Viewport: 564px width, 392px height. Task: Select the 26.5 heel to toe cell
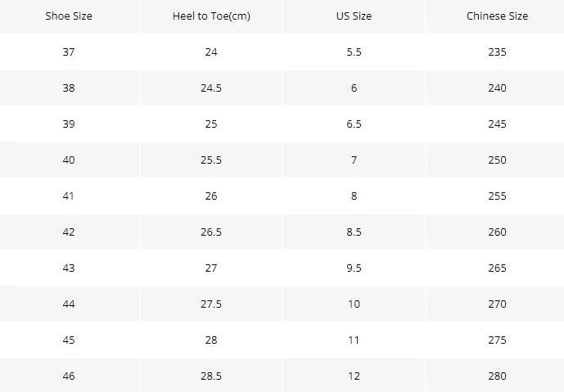pyautogui.click(x=211, y=232)
